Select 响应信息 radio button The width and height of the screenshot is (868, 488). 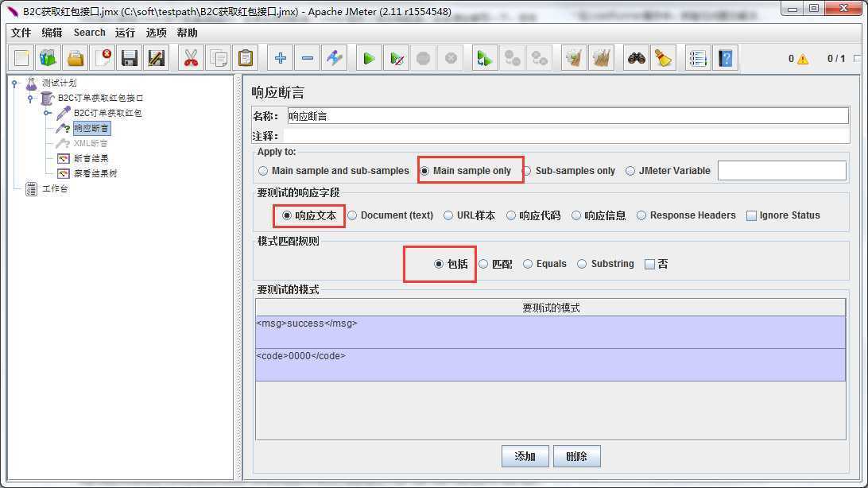click(x=576, y=215)
